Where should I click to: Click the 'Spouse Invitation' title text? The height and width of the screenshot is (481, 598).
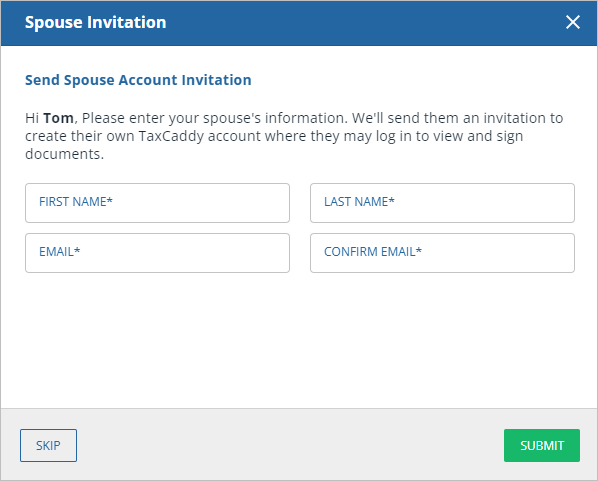click(96, 23)
